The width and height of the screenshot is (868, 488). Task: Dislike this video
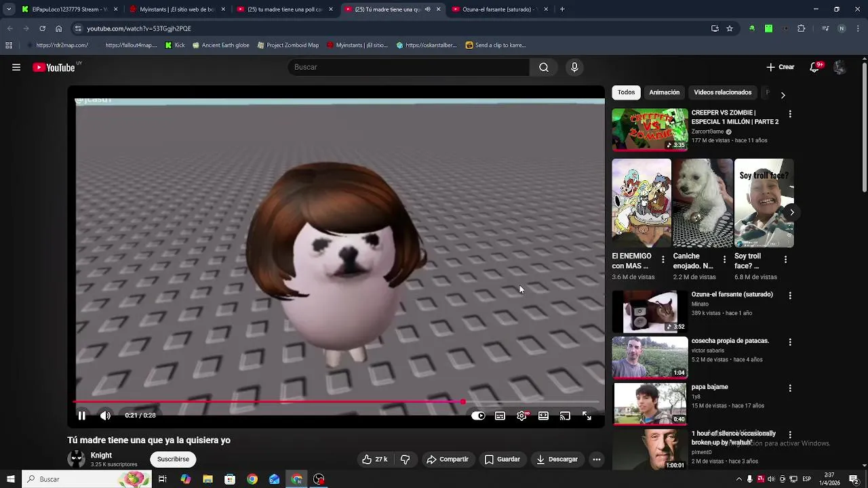[x=405, y=460]
